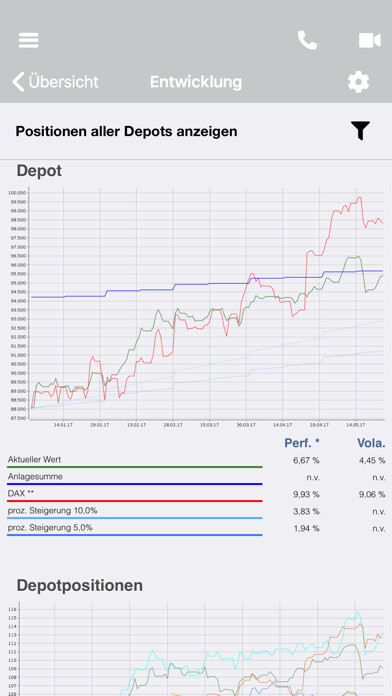Image resolution: width=392 pixels, height=696 pixels.
Task: Open settings with the gear icon
Action: click(358, 82)
